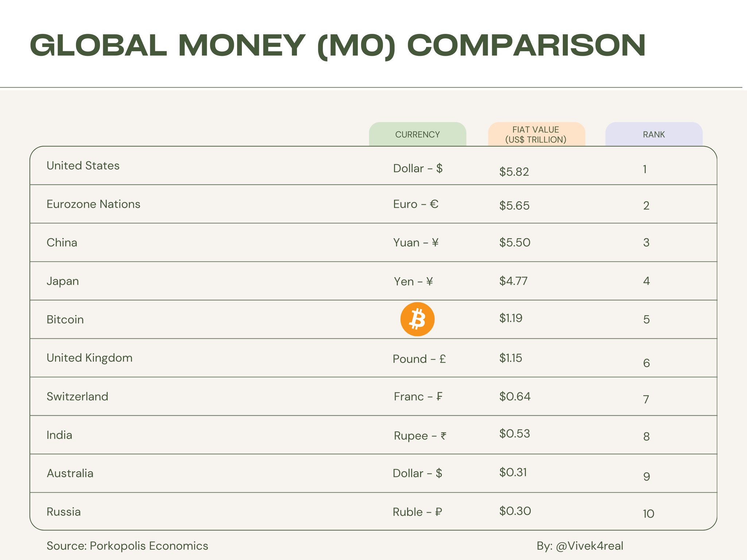747x560 pixels.
Task: Click the Switzerland row label
Action: click(77, 397)
